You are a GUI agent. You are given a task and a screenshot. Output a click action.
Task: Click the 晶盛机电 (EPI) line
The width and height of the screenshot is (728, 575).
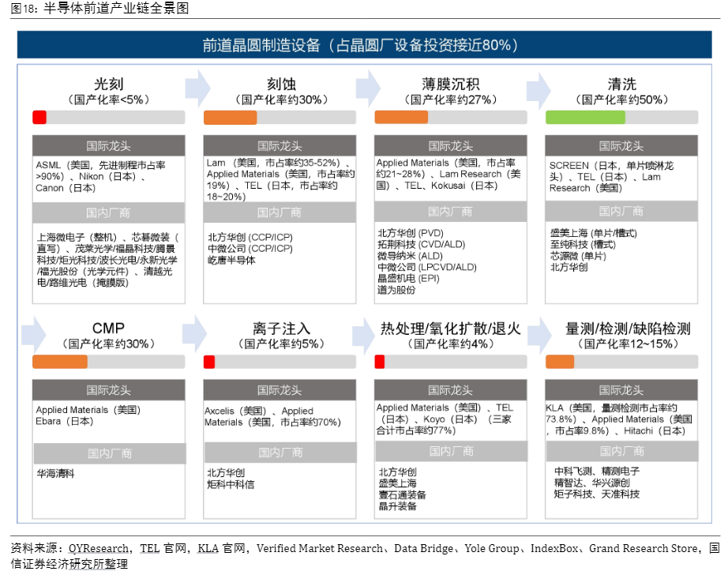(x=408, y=278)
